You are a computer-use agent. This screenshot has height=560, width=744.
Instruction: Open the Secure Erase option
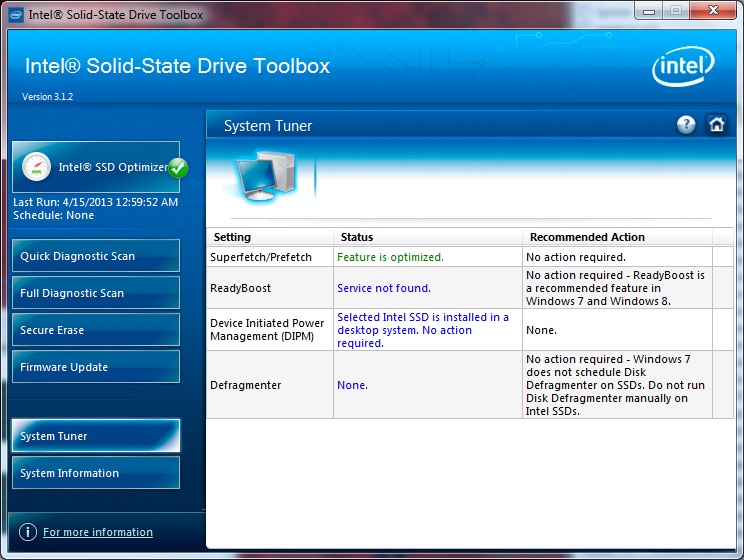[96, 330]
